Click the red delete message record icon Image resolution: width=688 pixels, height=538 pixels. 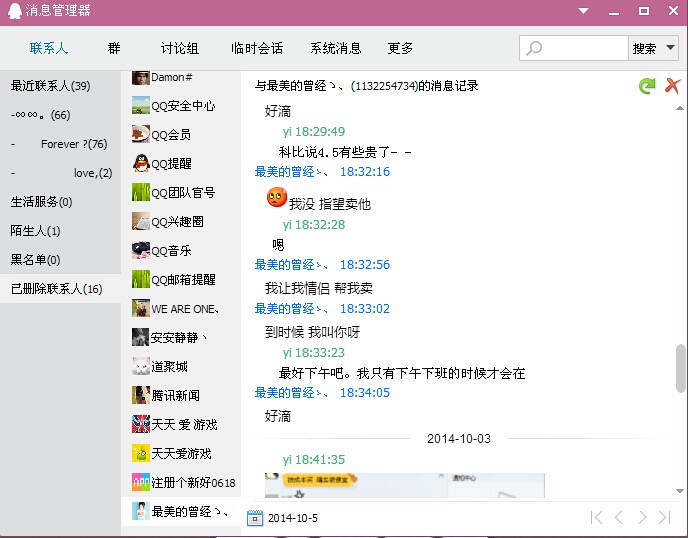point(672,86)
